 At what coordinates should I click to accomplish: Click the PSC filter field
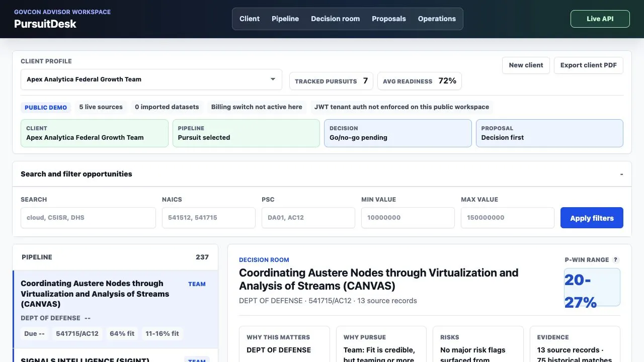[308, 218]
